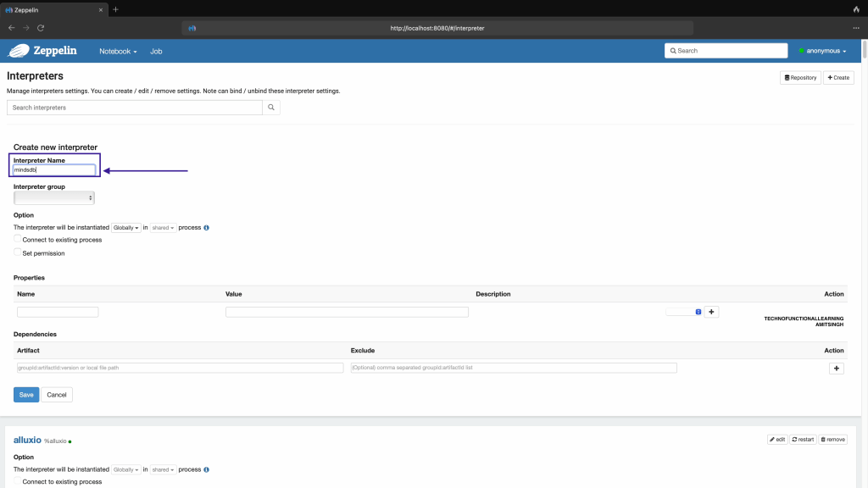
Task: Click the Cancel button
Action: [x=57, y=395]
